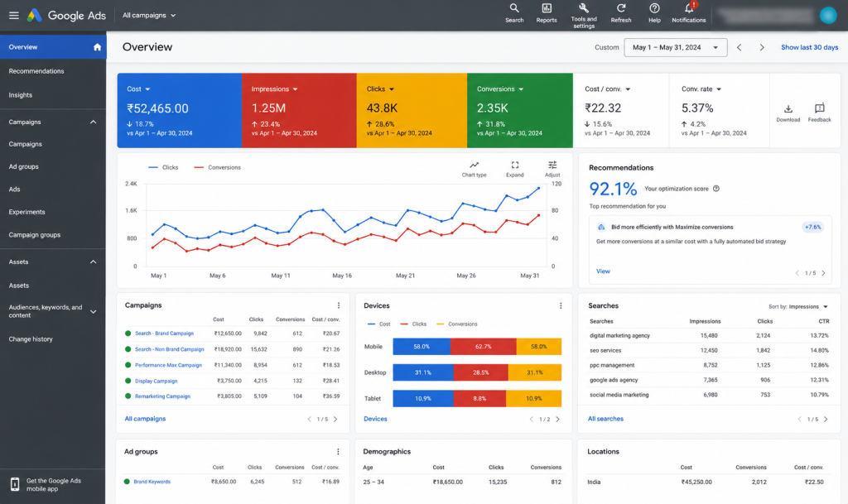Image resolution: width=848 pixels, height=504 pixels.
Task: Open Ad groups card three-dot menu
Action: pos(338,452)
